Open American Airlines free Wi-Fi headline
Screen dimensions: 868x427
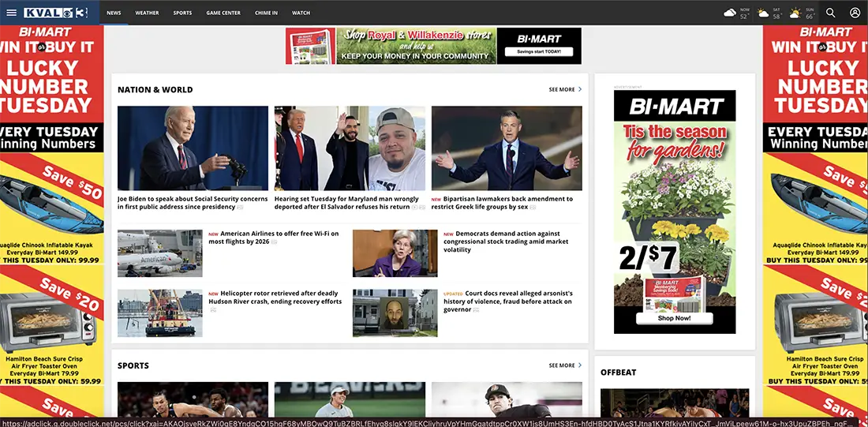[x=274, y=238]
